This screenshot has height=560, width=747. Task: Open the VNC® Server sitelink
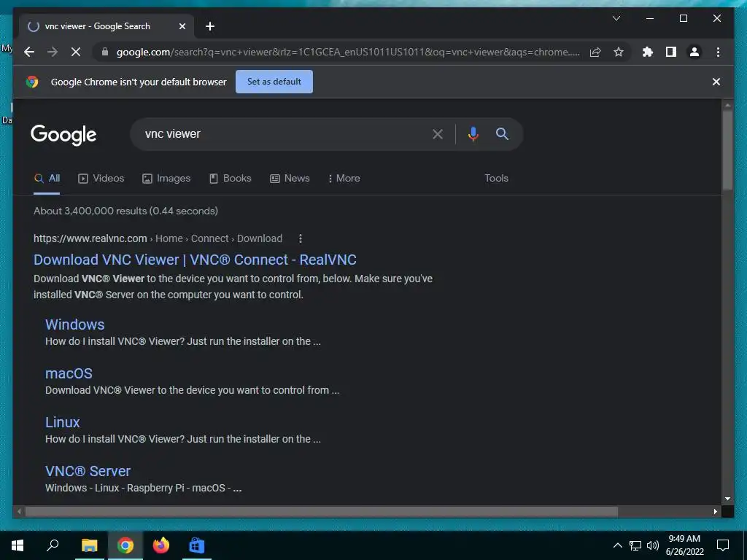[x=88, y=471]
